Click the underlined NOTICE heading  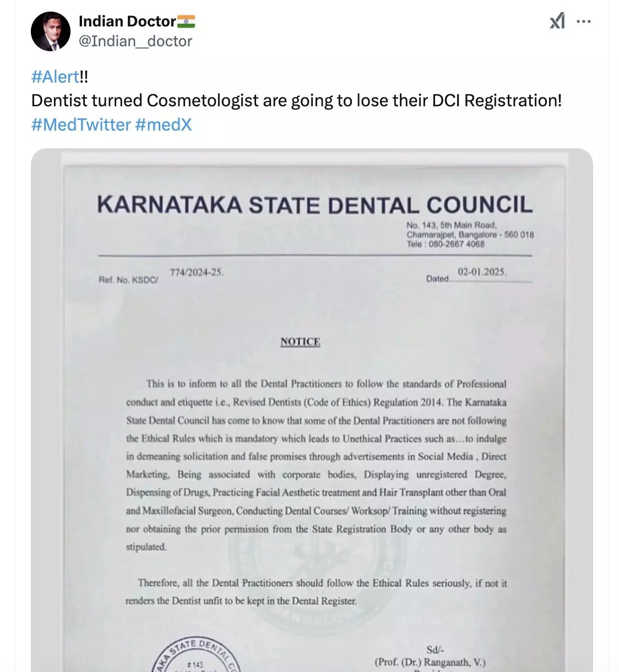click(x=300, y=342)
